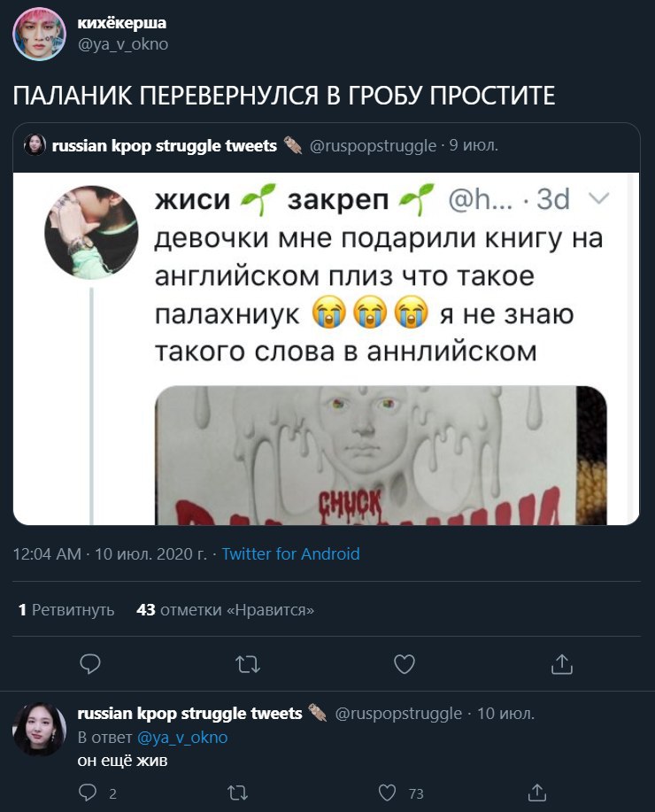Retweet the main tweet using arrows icon

click(248, 664)
